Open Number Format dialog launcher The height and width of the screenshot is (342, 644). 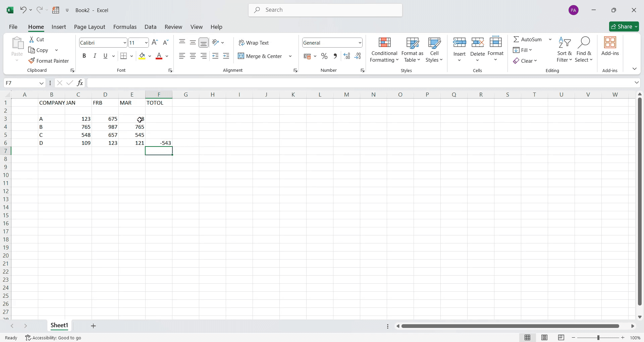point(363,70)
